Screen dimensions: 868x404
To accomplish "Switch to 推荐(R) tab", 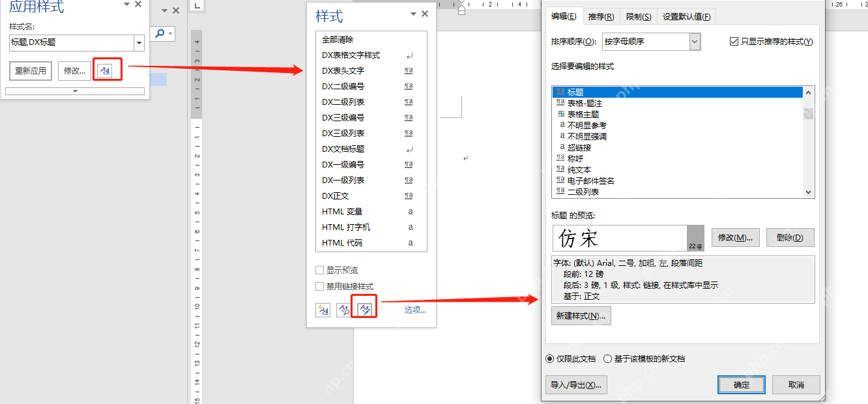I will [x=601, y=16].
